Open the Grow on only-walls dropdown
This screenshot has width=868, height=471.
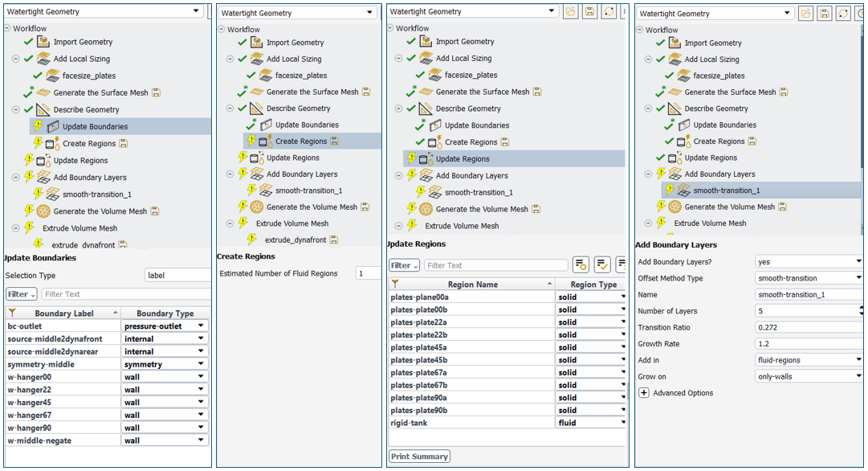click(x=858, y=376)
